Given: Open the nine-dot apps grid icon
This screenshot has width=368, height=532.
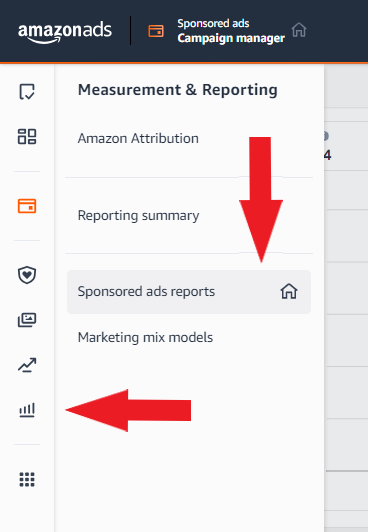Looking at the screenshot, I should coord(27,479).
